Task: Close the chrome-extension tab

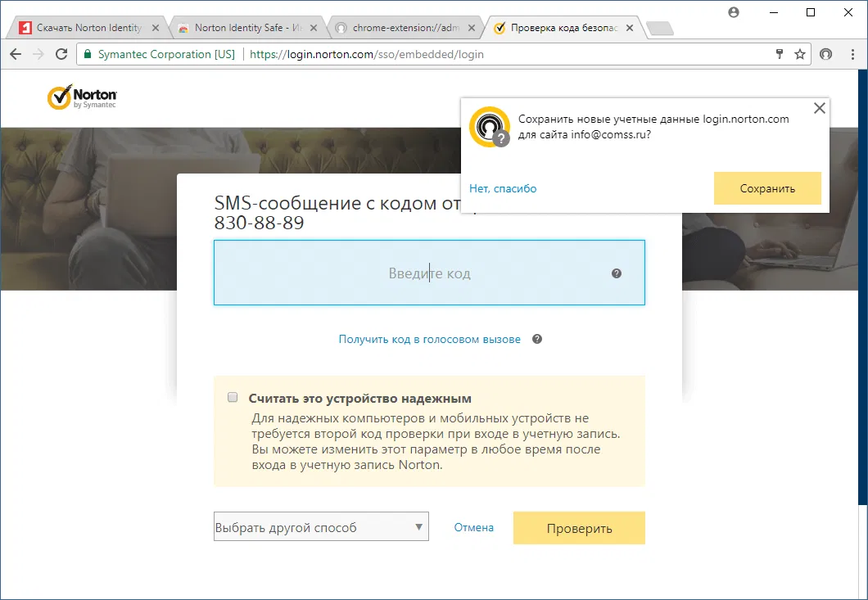Action: point(471,28)
